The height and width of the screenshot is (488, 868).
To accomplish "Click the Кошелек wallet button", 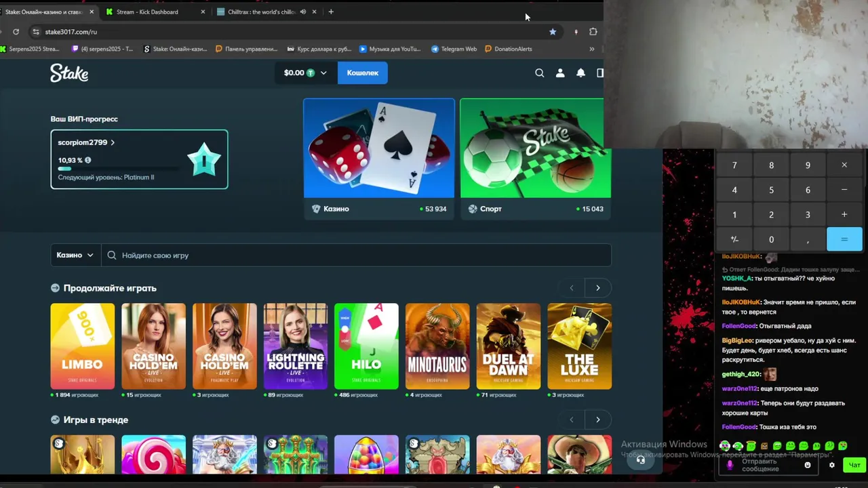I will point(363,73).
